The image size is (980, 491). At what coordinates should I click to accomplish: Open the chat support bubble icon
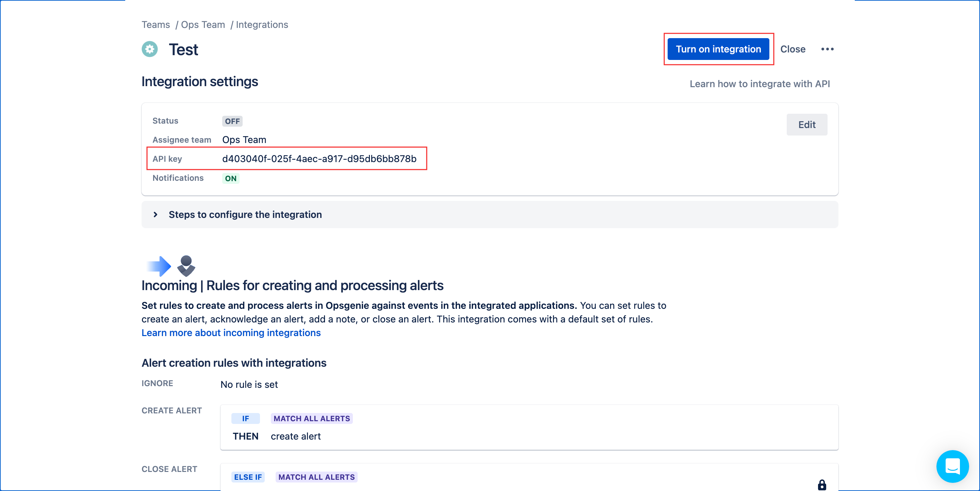coord(953,466)
